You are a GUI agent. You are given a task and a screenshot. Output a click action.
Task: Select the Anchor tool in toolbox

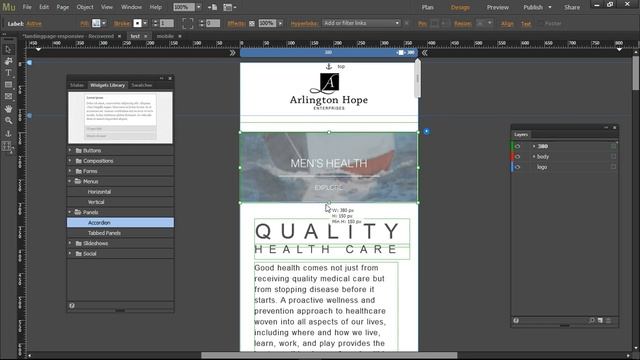coord(8,133)
